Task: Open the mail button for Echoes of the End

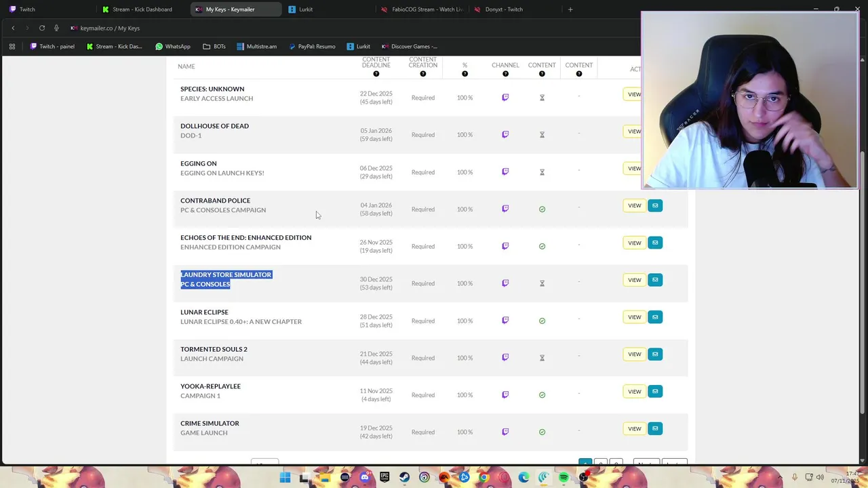Action: [x=655, y=243]
